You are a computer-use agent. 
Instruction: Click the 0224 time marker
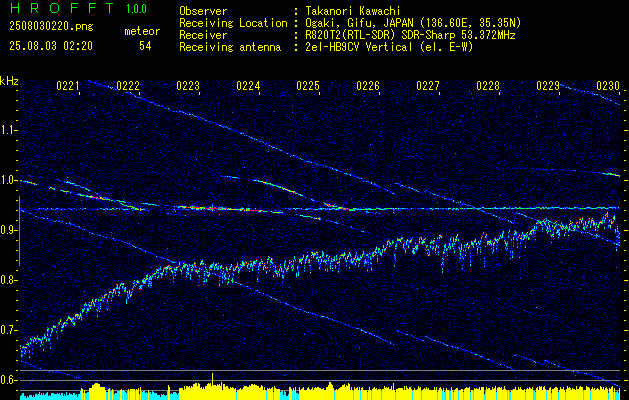[x=248, y=85]
